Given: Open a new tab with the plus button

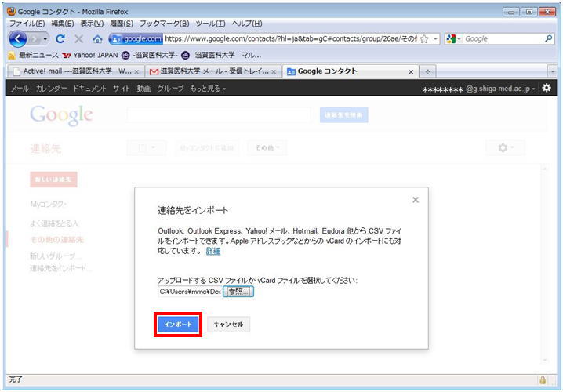Looking at the screenshot, I should pos(427,72).
